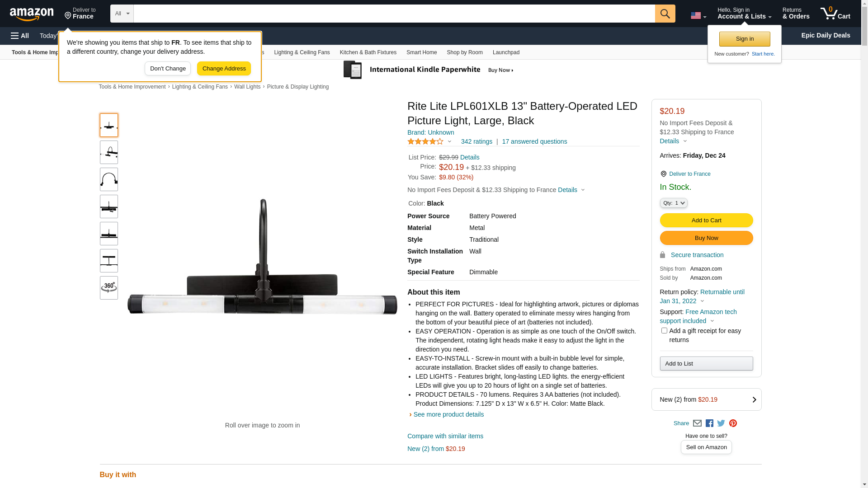Open the 360-degree view thumbnail
Image resolution: width=868 pixels, height=488 pixels.
click(109, 288)
